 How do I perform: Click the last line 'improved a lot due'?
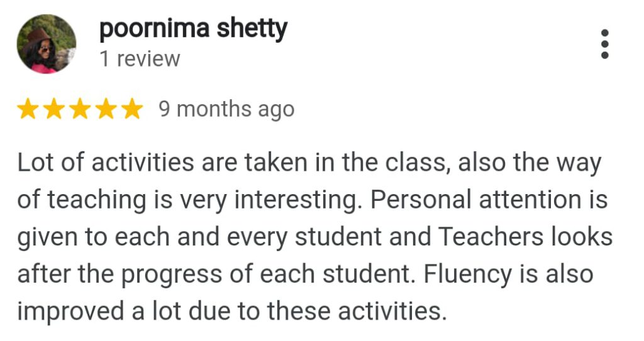click(231, 311)
